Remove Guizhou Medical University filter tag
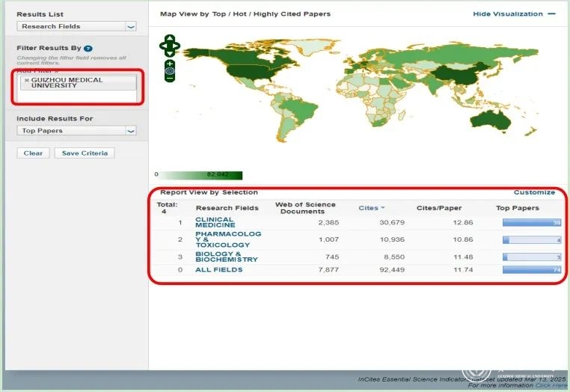 coord(26,80)
